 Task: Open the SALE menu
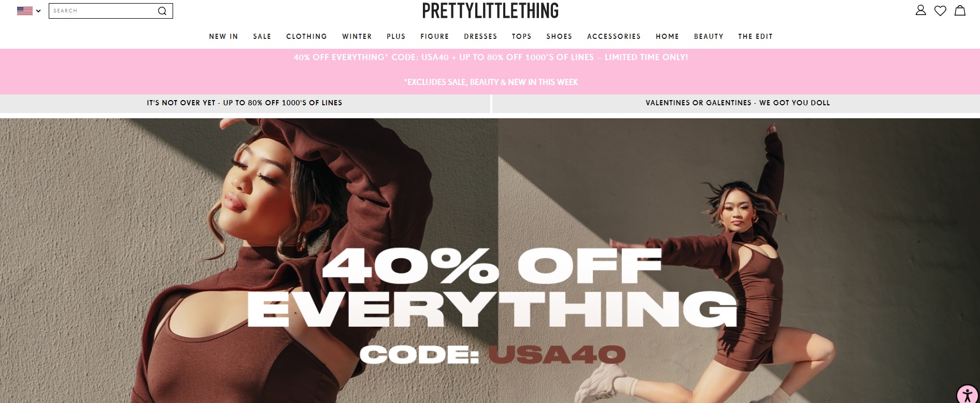262,36
